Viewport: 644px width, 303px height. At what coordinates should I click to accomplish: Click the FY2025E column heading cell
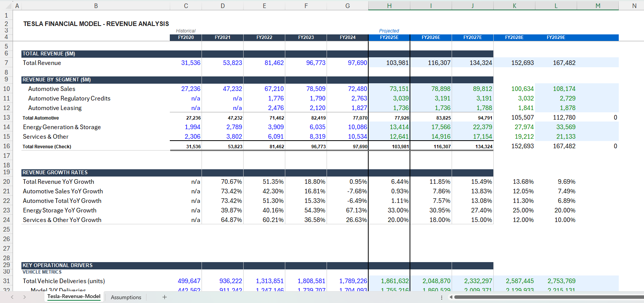pos(389,37)
